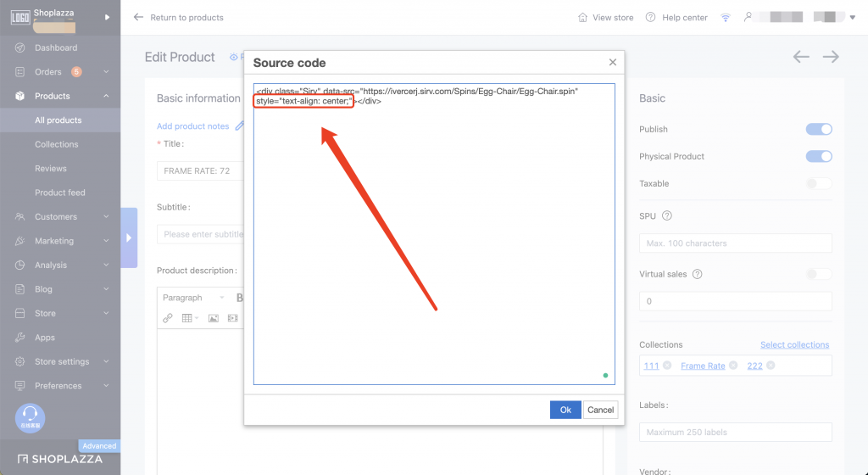Close the Source code dialog with X
Screen dimensions: 868x475
(x=613, y=62)
